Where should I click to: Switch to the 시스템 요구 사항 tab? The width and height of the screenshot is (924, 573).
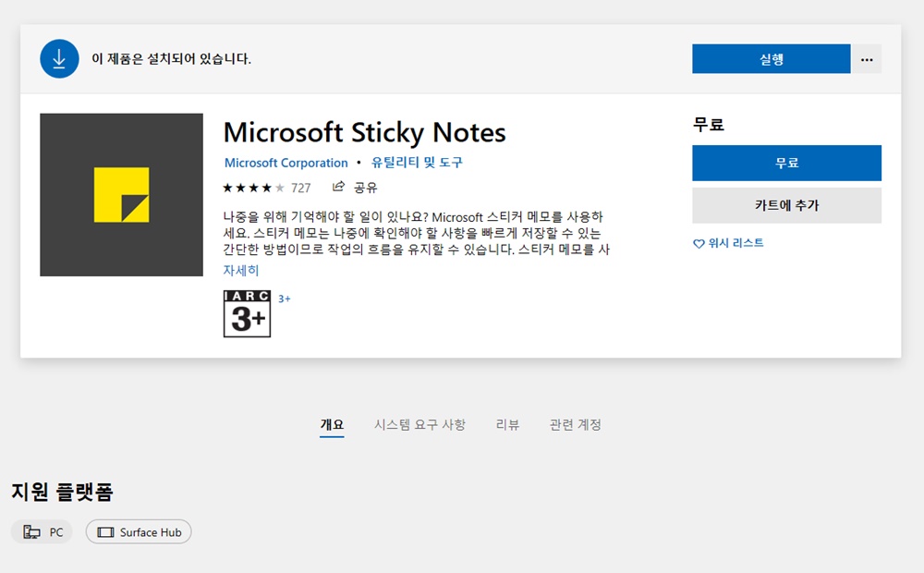coord(419,424)
